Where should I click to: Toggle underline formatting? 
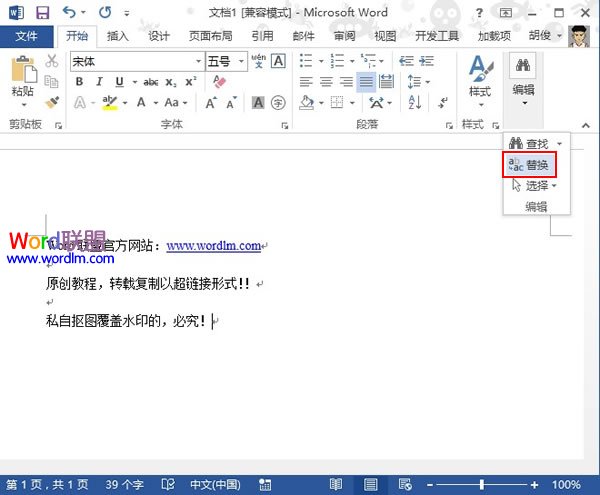pos(119,82)
